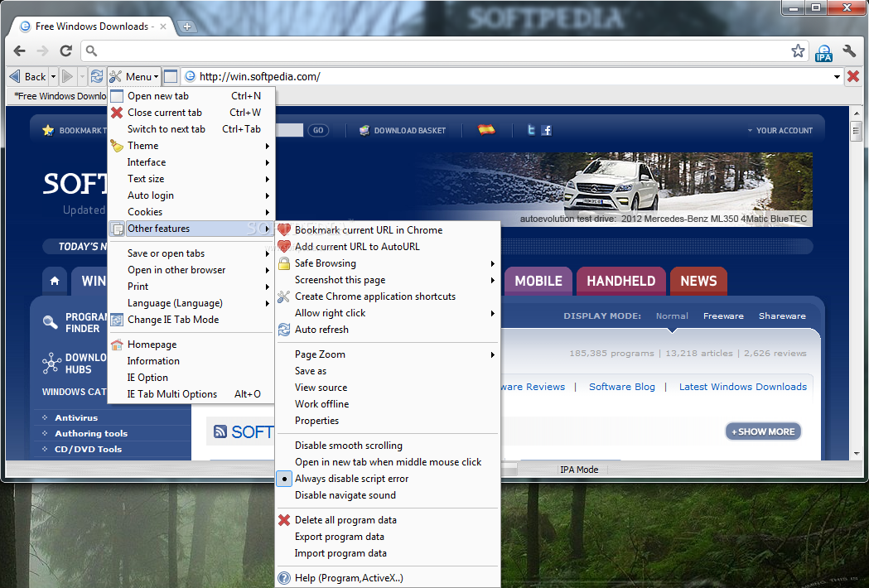This screenshot has width=869, height=588.
Task: Toggle Disable navigate sound
Action: pyautogui.click(x=388, y=495)
